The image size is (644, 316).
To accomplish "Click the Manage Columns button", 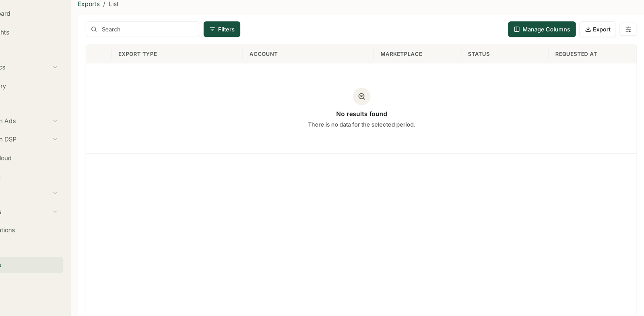I will (542, 29).
